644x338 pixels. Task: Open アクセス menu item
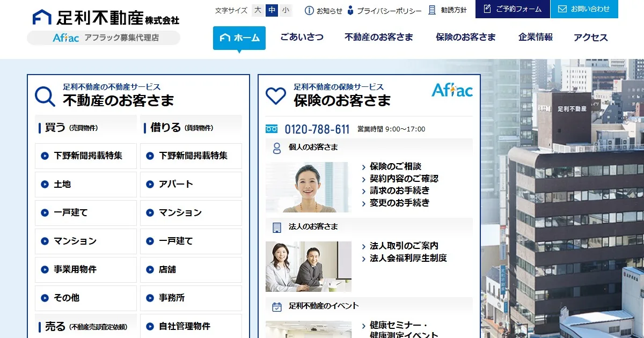[x=590, y=37]
